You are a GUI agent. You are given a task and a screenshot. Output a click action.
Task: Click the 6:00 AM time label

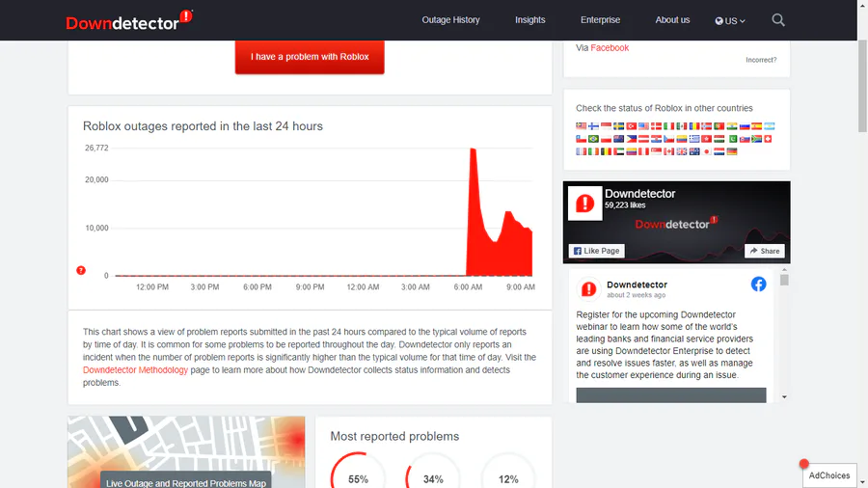pos(468,286)
